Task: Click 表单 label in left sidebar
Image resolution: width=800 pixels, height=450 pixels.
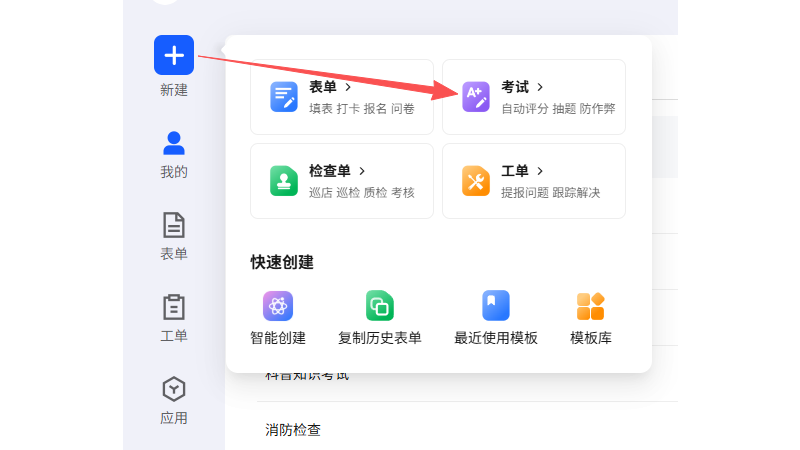Action: pyautogui.click(x=174, y=254)
